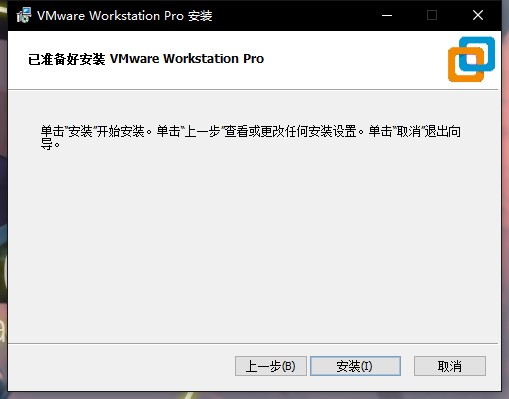The width and height of the screenshot is (509, 399).
Task: Close the VMware installer window
Action: coord(478,15)
